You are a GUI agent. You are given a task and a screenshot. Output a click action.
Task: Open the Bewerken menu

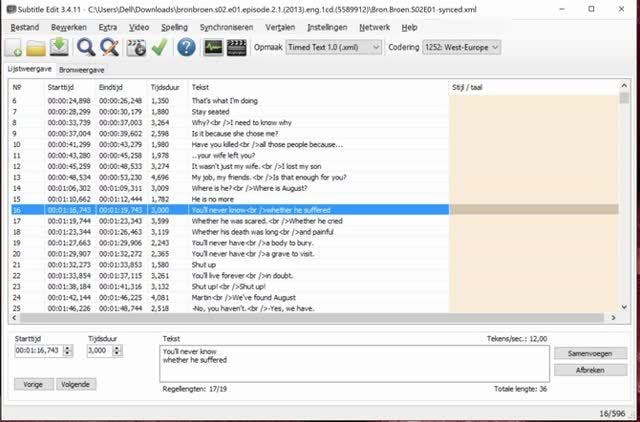pyautogui.click(x=69, y=27)
